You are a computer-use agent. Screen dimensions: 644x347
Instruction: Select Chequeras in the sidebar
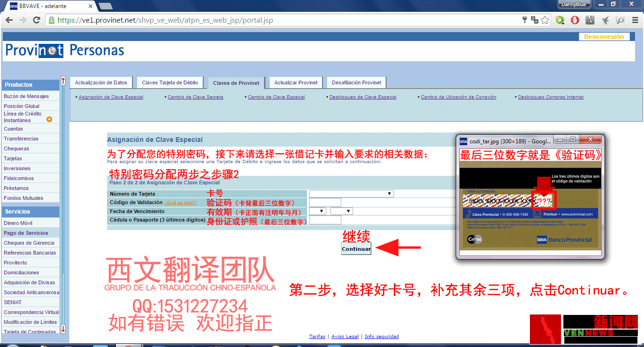[31, 149]
